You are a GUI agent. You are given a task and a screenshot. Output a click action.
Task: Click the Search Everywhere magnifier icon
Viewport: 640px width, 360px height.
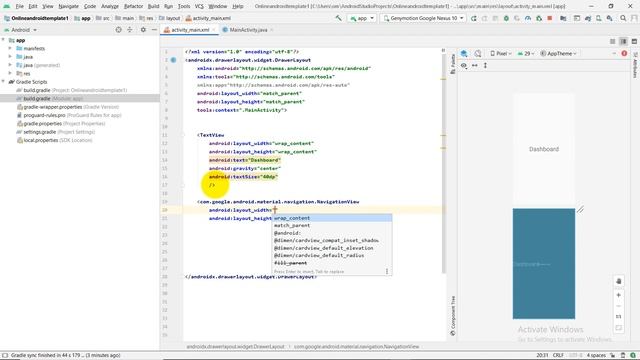pyautogui.click(x=623, y=18)
